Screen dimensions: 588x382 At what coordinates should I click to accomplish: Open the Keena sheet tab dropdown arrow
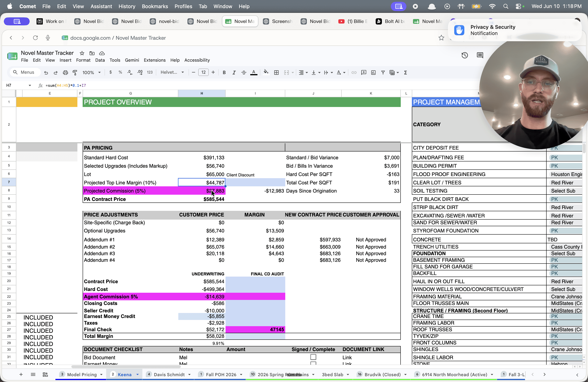[x=138, y=374]
